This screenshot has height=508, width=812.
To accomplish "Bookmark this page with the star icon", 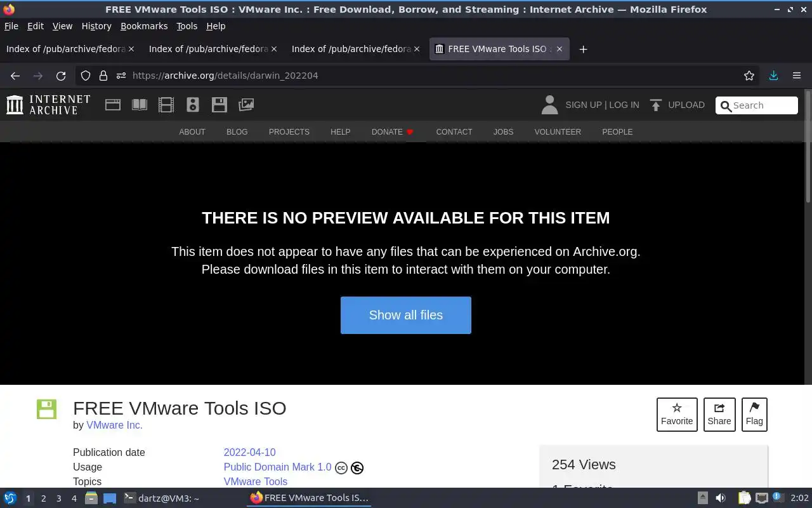I will click(749, 76).
